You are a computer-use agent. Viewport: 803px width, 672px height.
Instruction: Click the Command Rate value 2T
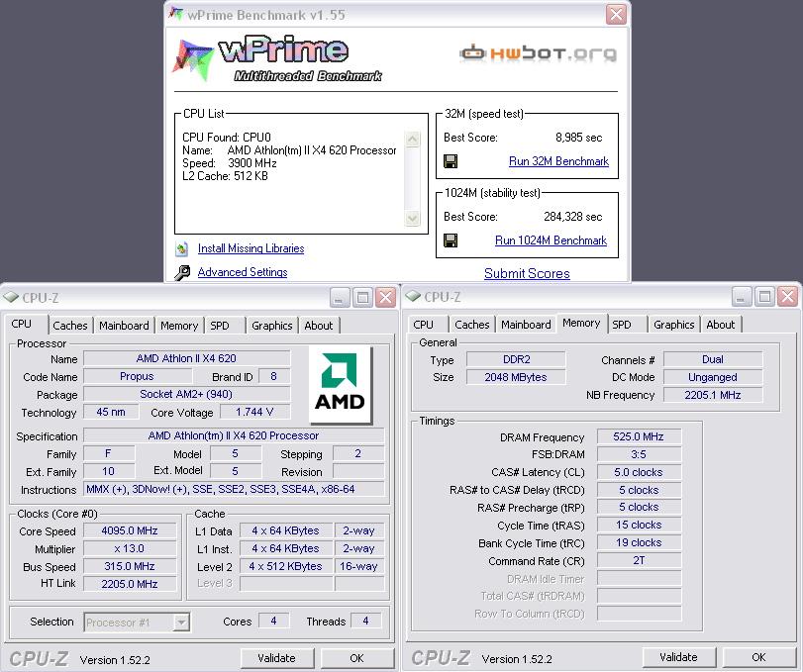639,560
